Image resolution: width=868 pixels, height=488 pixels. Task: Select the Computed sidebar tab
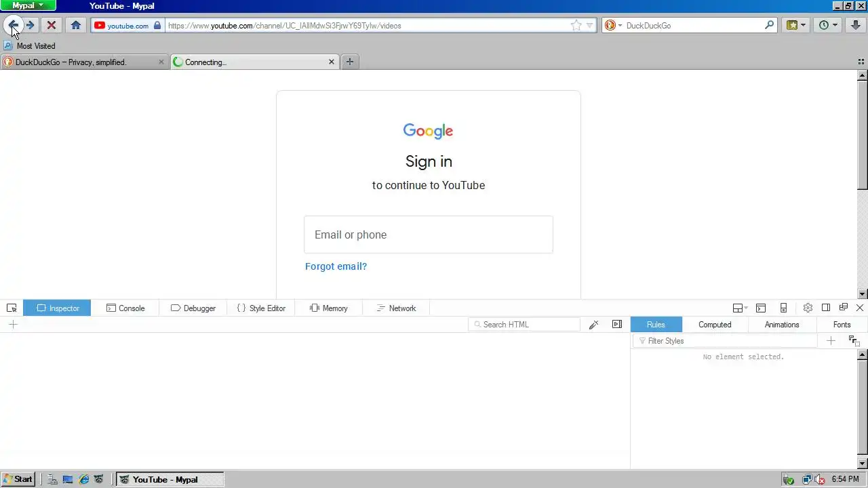715,325
